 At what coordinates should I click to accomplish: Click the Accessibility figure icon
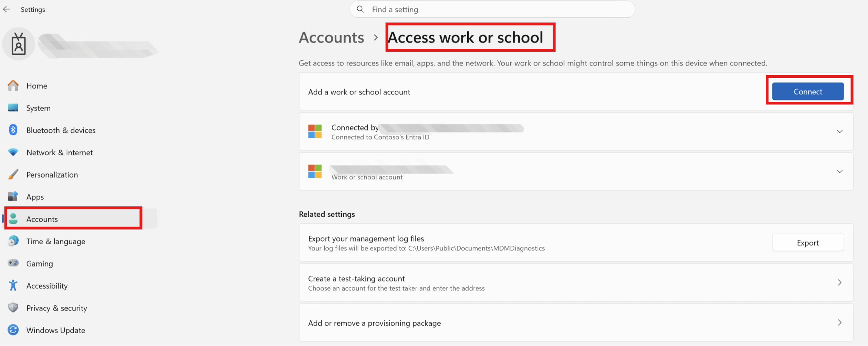[x=13, y=285]
